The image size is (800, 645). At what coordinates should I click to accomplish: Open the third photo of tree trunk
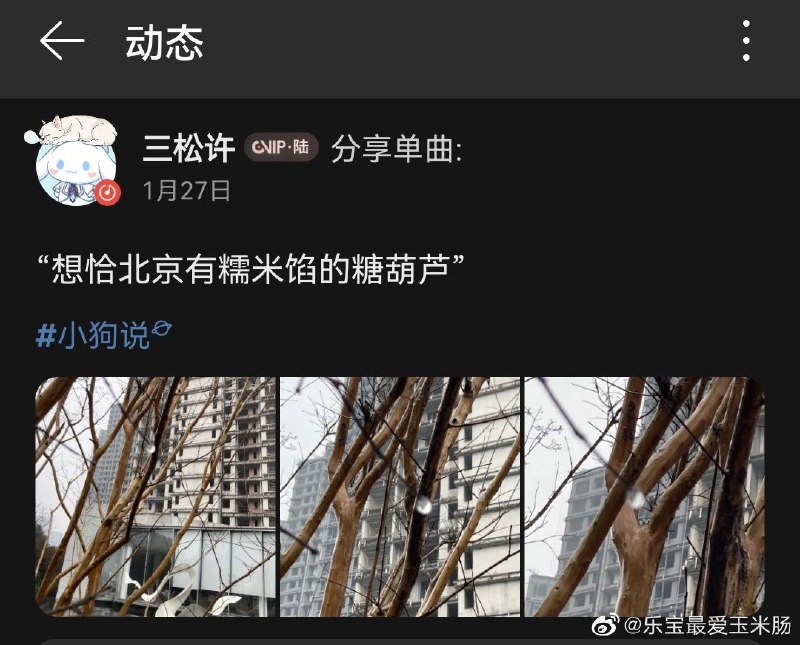coord(644,497)
